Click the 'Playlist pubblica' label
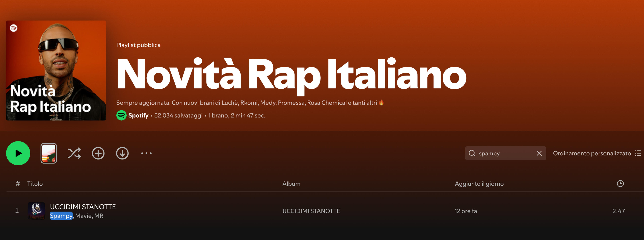Screen dimensions: 644x240 (139, 45)
